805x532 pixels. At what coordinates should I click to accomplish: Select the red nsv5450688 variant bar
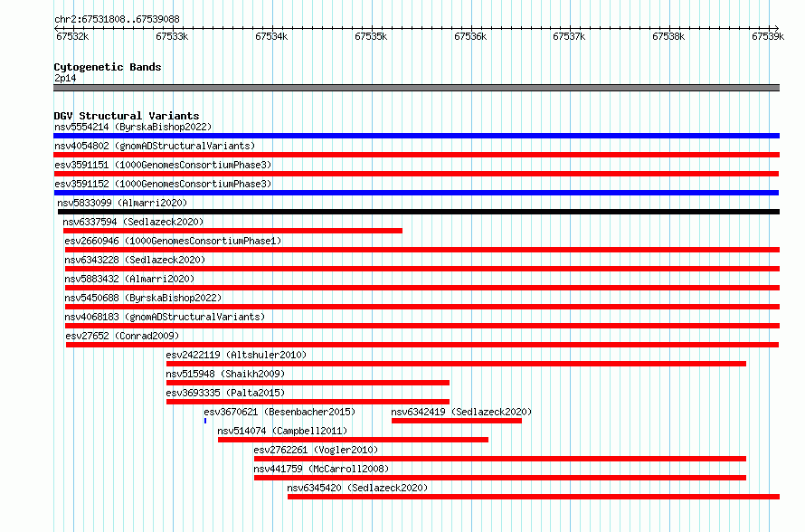click(x=422, y=307)
